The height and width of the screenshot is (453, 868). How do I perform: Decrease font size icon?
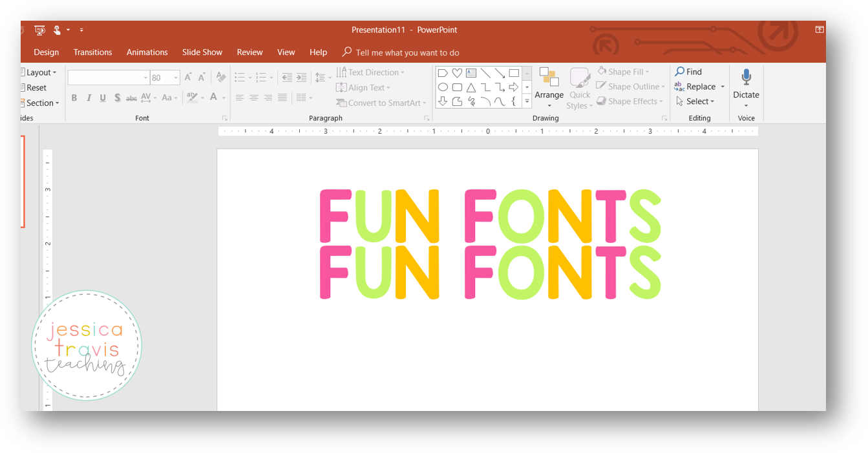click(202, 78)
